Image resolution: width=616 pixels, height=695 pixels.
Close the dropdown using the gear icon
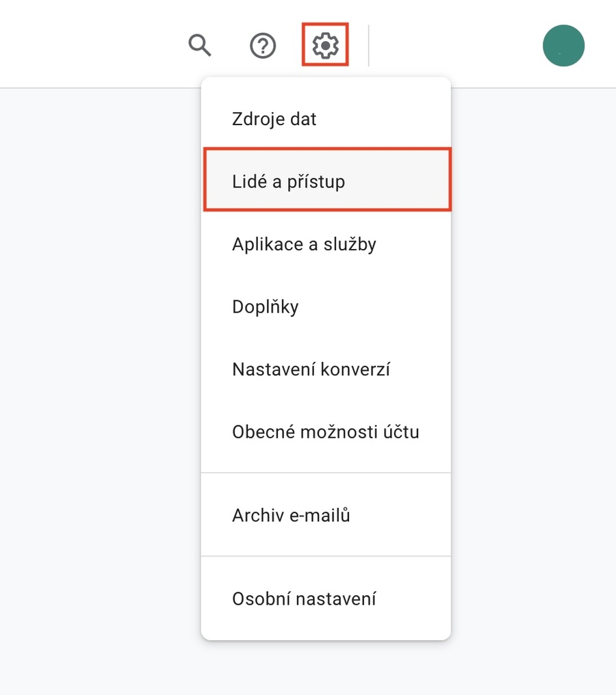(x=325, y=46)
